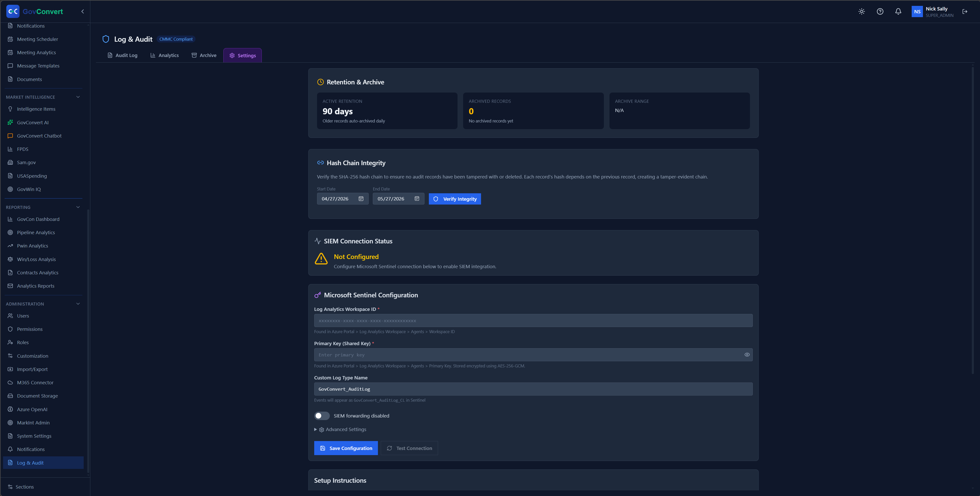Image resolution: width=980 pixels, height=496 pixels.
Task: Open the notifications bell in header
Action: click(x=898, y=12)
